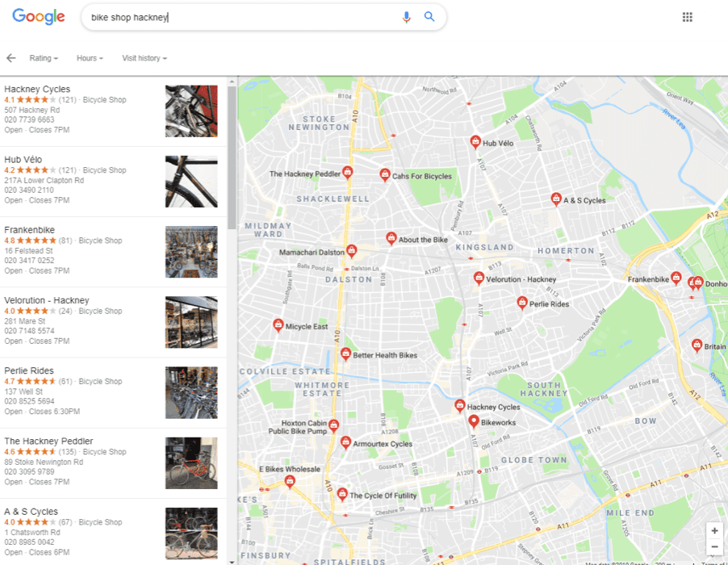The image size is (728, 565).
Task: Click the address 1 Chatsworth Rd
Action: 32,532
